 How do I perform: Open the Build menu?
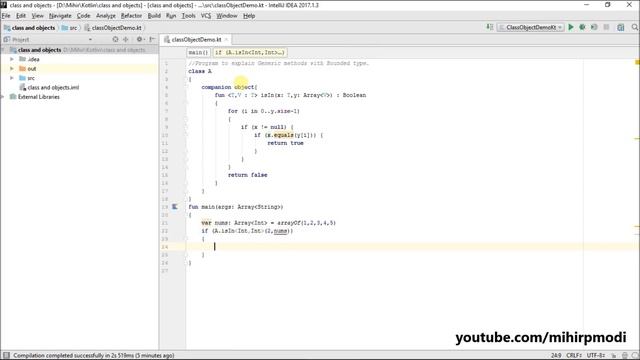click(x=154, y=16)
